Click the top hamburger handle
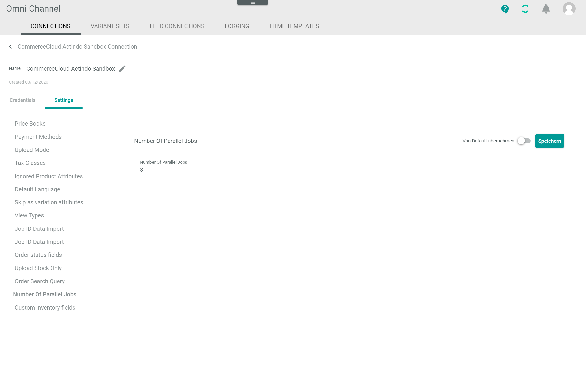The height and width of the screenshot is (392, 586). pyautogui.click(x=252, y=2)
